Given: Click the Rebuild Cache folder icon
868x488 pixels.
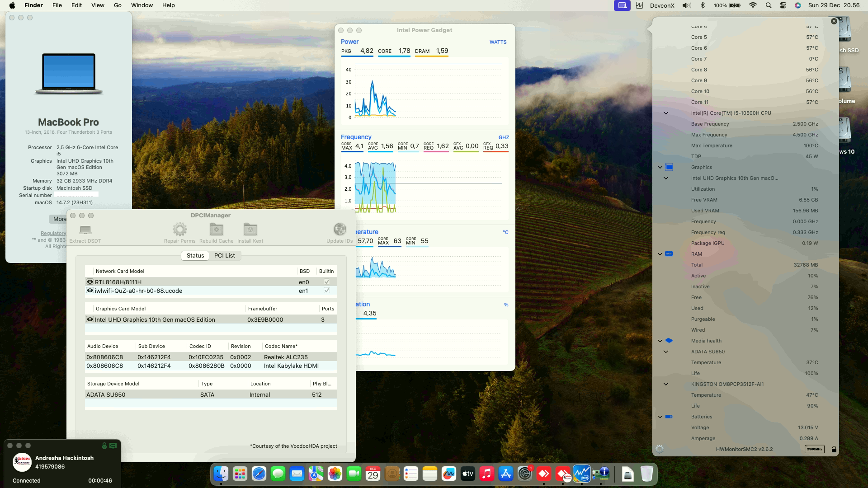Looking at the screenshot, I should [216, 230].
